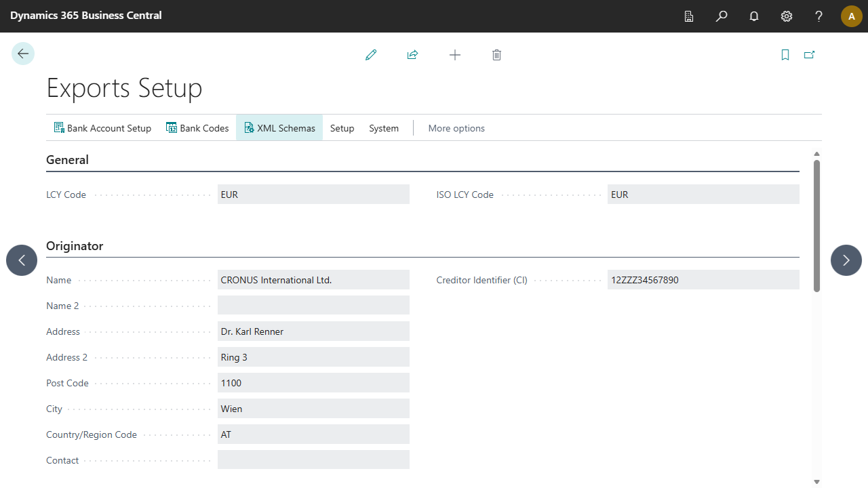Click the ISO LCY Code field

(704, 195)
